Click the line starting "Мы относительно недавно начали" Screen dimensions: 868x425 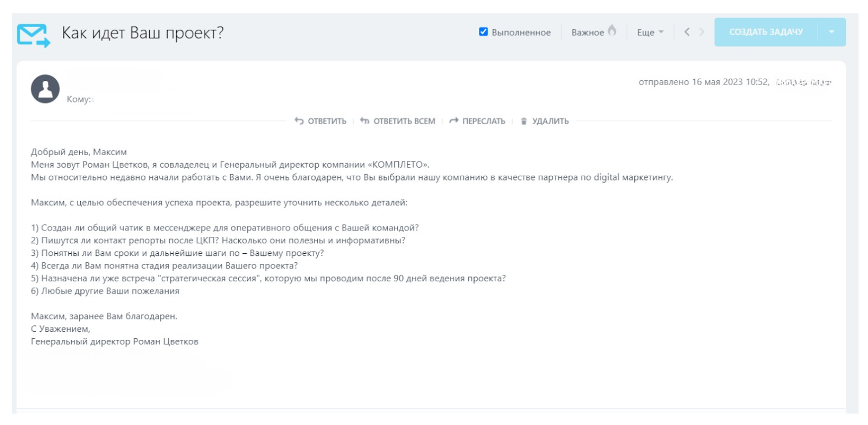point(352,177)
